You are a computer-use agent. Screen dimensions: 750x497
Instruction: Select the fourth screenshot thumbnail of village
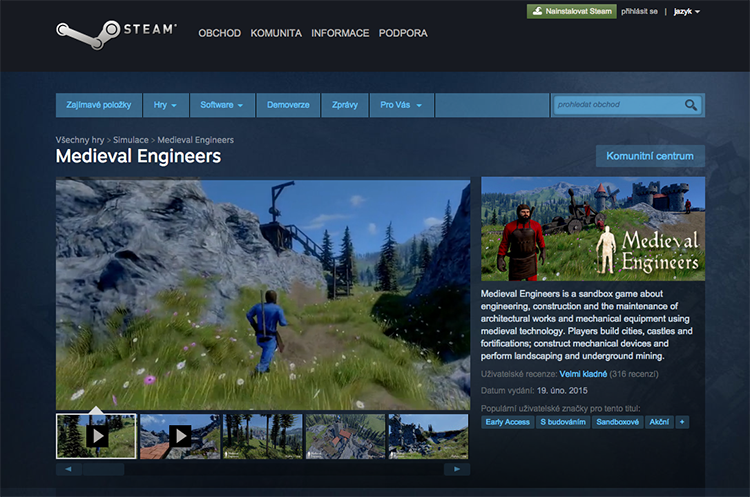(344, 436)
